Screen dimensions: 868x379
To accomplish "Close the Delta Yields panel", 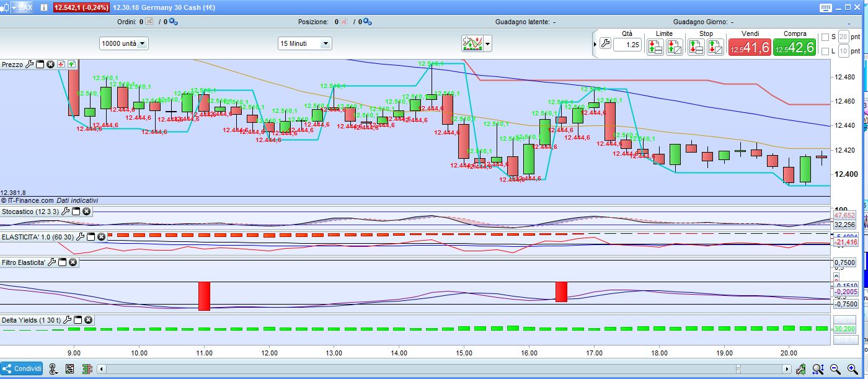I will [89, 320].
